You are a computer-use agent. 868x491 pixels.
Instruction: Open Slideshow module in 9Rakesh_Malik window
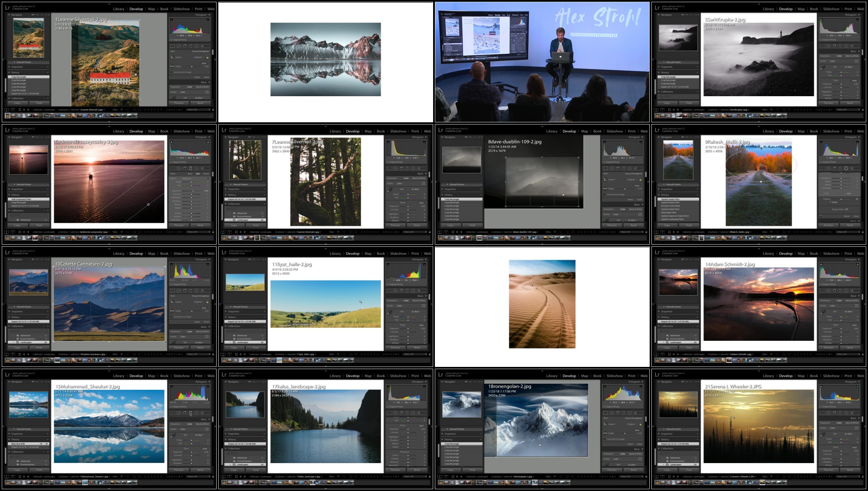point(831,131)
